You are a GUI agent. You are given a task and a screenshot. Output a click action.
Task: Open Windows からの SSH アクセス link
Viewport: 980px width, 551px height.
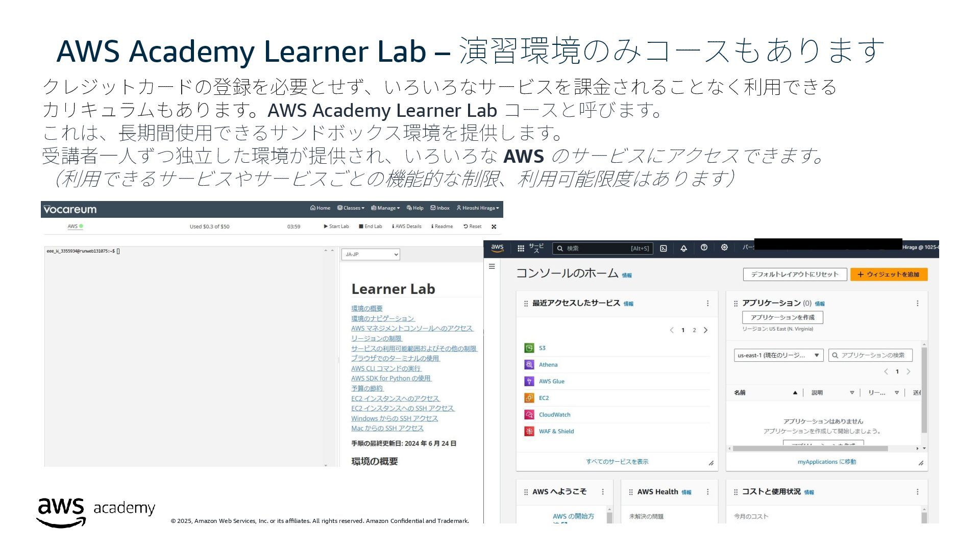click(x=395, y=418)
